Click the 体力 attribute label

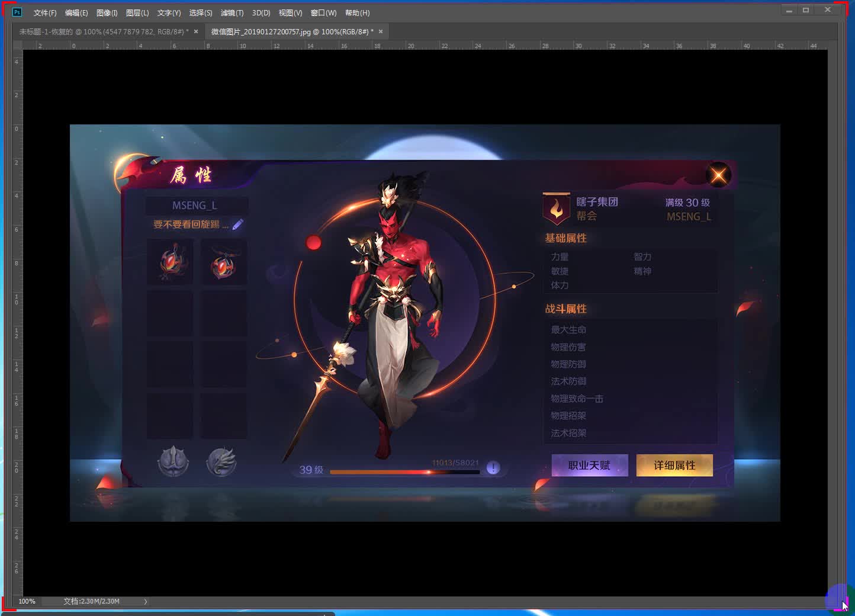(x=560, y=285)
